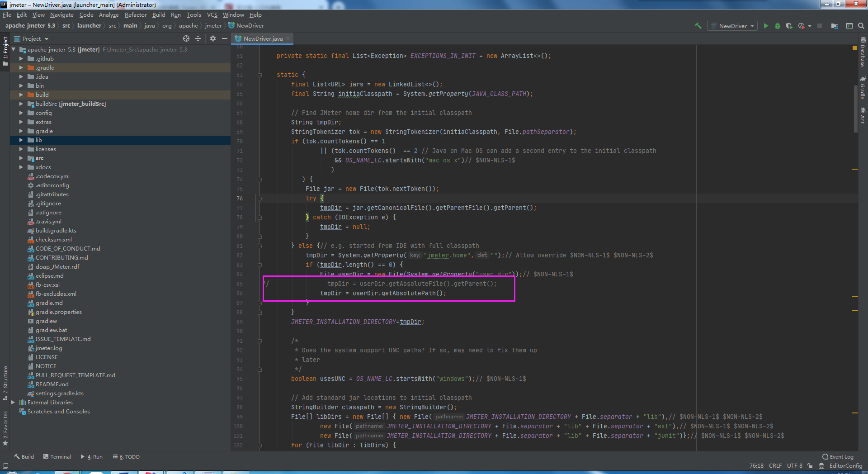Image resolution: width=868 pixels, height=474 pixels.
Task: Run NewDriver with Coverage shield icon
Action: (789, 26)
